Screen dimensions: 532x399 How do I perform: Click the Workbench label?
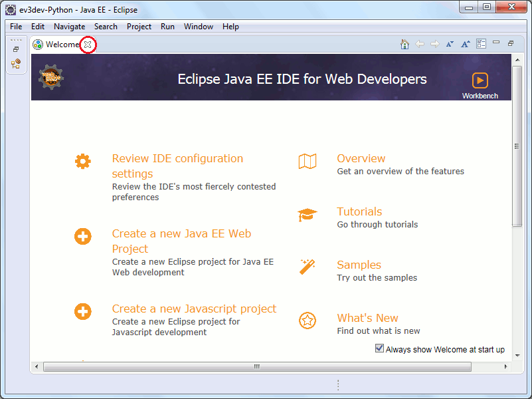pos(480,96)
